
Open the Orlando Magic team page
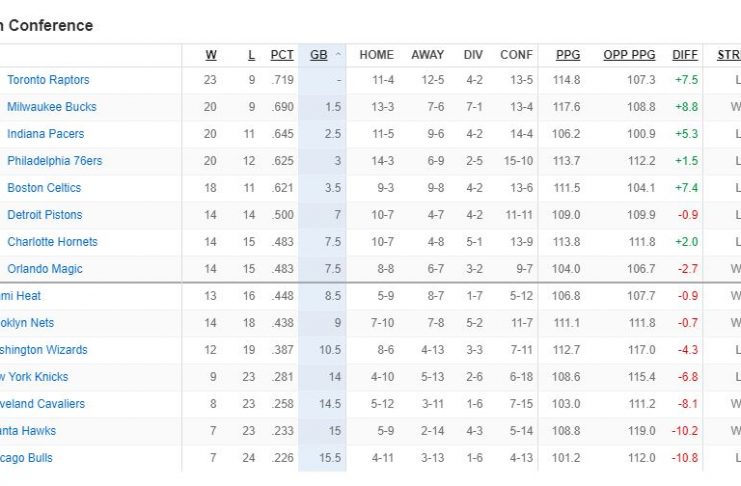point(45,269)
